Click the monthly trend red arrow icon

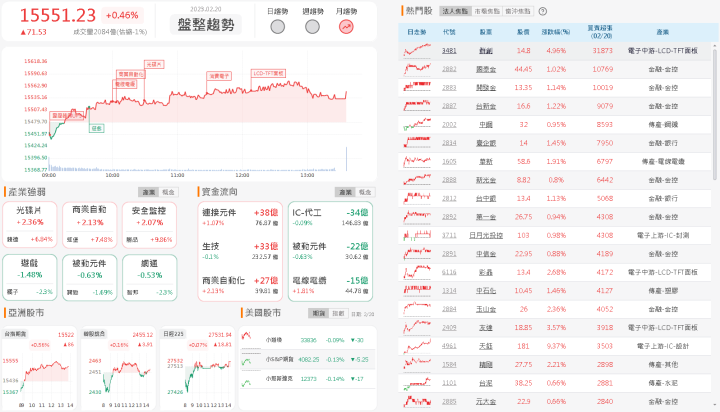coord(346,27)
